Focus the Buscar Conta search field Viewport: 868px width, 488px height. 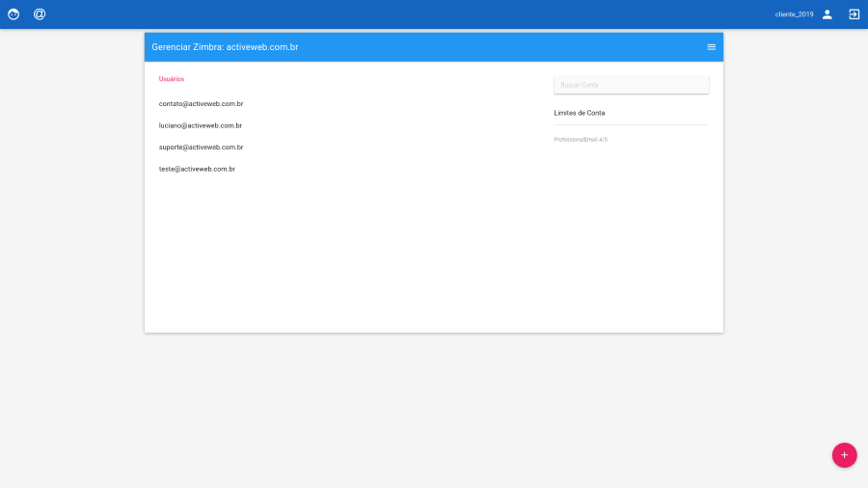point(631,85)
